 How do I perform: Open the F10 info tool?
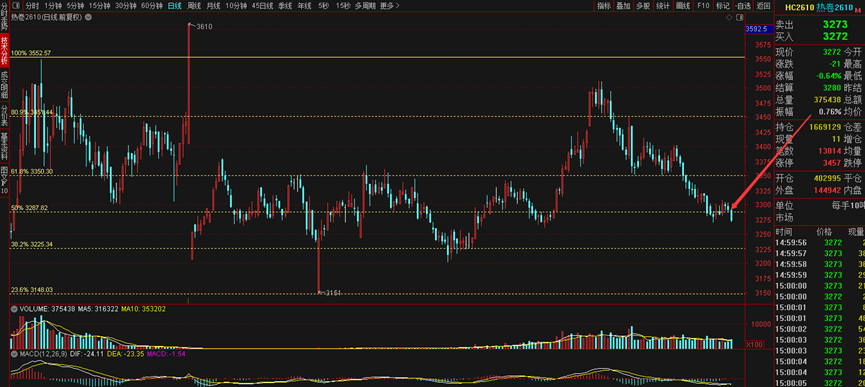pyautogui.click(x=703, y=6)
